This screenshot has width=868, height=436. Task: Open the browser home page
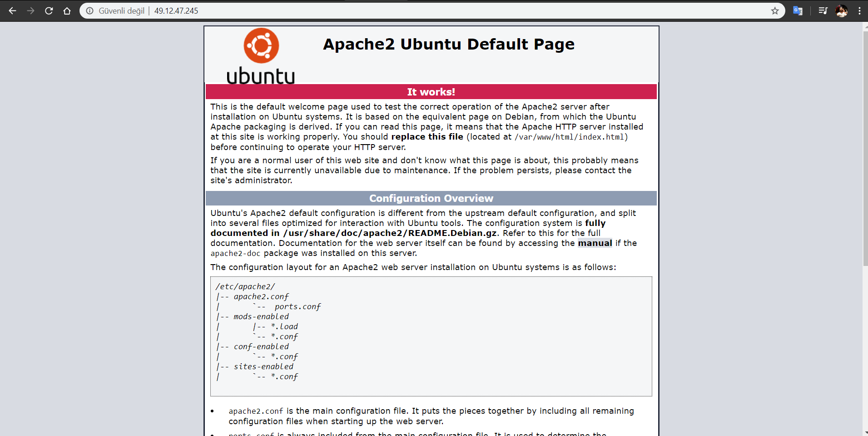[67, 11]
